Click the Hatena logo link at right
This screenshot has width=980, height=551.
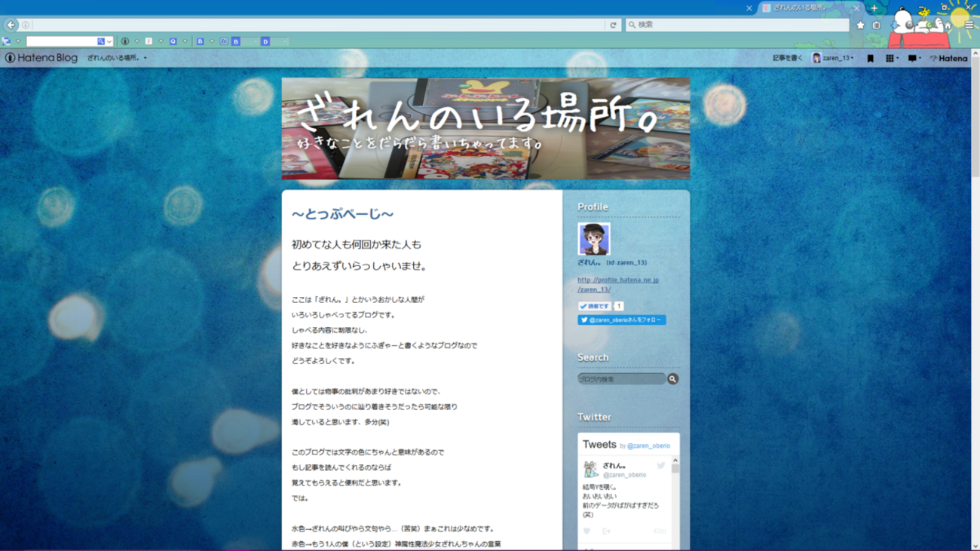(x=948, y=58)
